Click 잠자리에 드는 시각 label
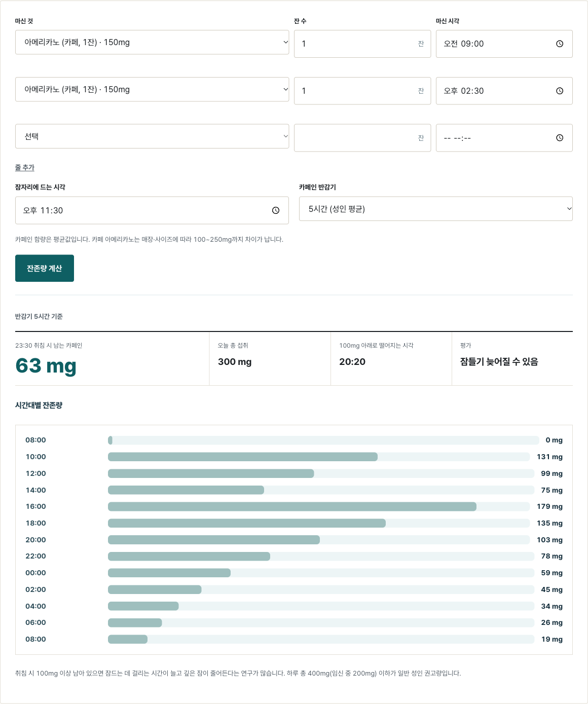The height and width of the screenshot is (704, 588). [x=40, y=187]
